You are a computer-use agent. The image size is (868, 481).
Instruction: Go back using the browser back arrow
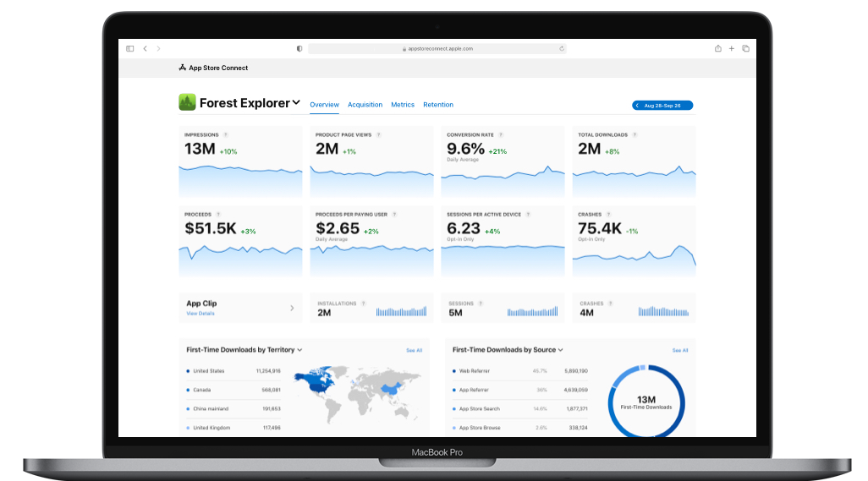click(x=145, y=49)
